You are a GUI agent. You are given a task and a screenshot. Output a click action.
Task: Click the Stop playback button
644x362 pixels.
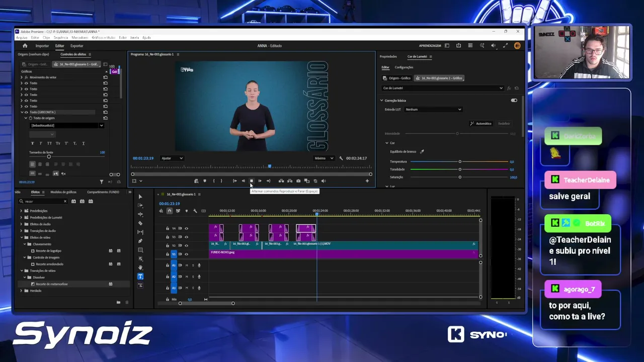252,181
